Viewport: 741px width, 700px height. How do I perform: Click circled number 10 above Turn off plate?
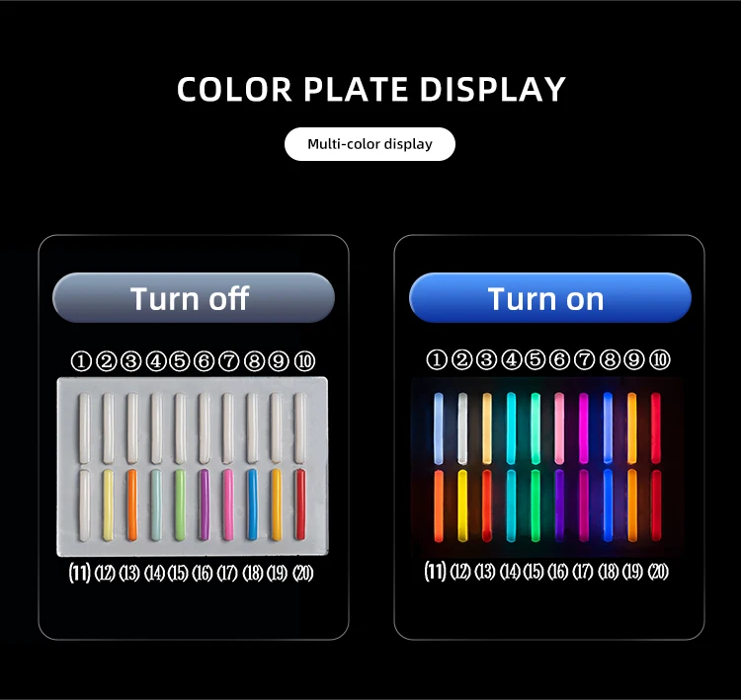(305, 361)
